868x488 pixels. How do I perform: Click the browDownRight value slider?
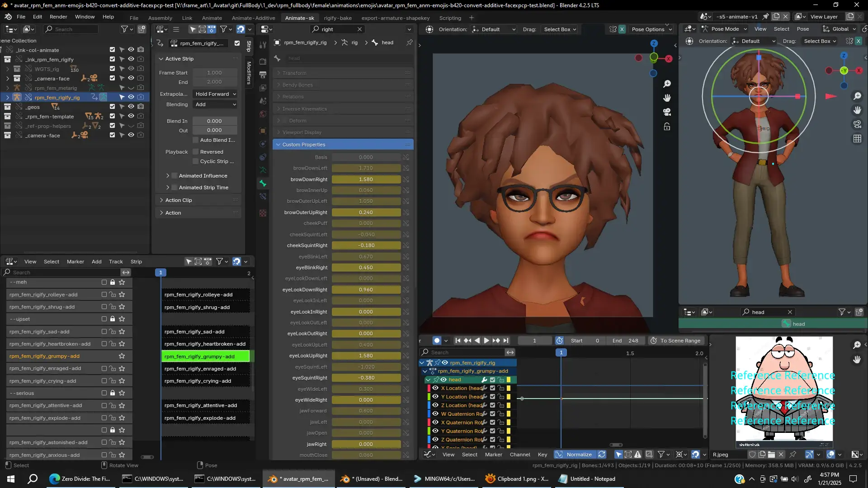tap(366, 179)
